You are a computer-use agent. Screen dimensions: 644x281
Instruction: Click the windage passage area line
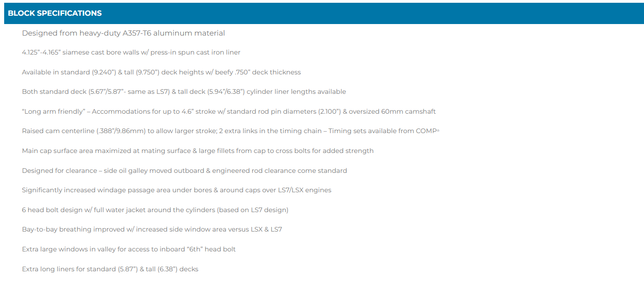(176, 190)
